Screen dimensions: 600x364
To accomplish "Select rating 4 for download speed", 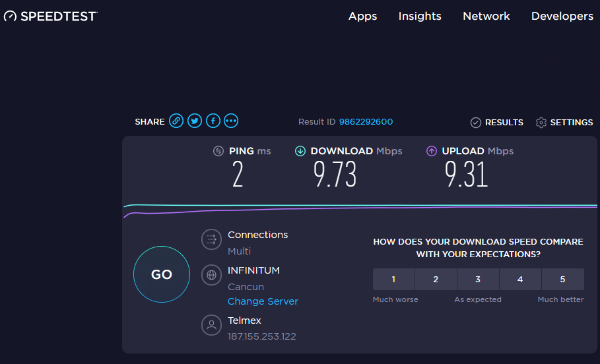I will pos(520,280).
